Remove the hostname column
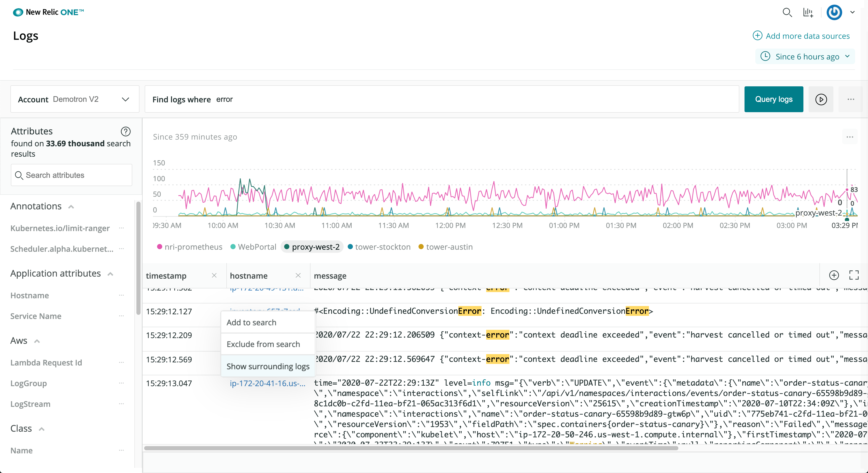 [298, 276]
